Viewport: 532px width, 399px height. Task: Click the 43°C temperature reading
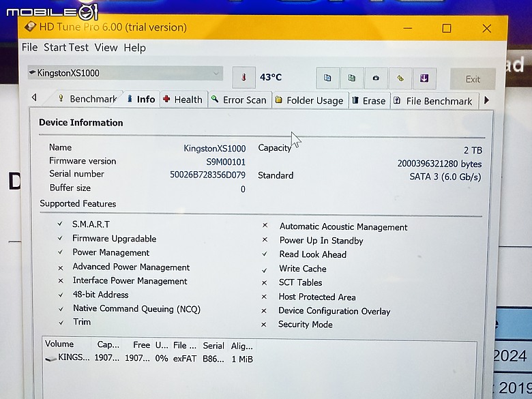click(x=270, y=77)
